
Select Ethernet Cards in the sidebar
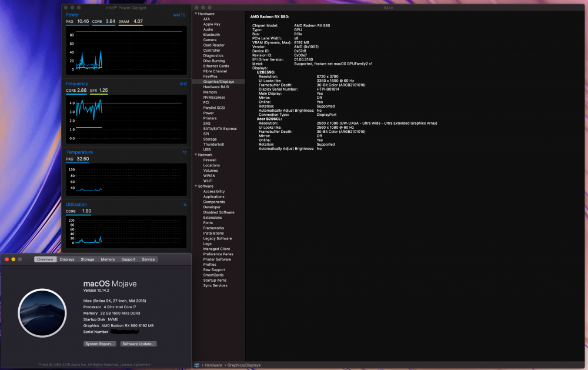(216, 66)
